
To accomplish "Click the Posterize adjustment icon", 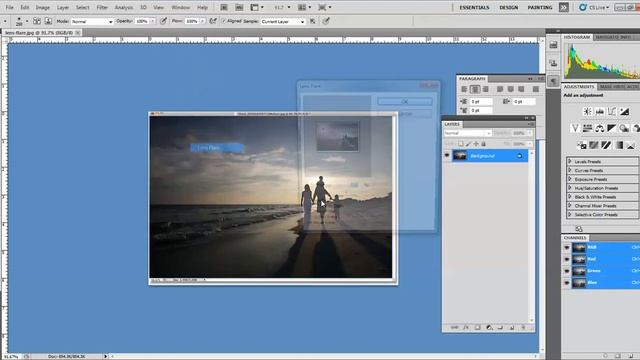I will click(594, 145).
